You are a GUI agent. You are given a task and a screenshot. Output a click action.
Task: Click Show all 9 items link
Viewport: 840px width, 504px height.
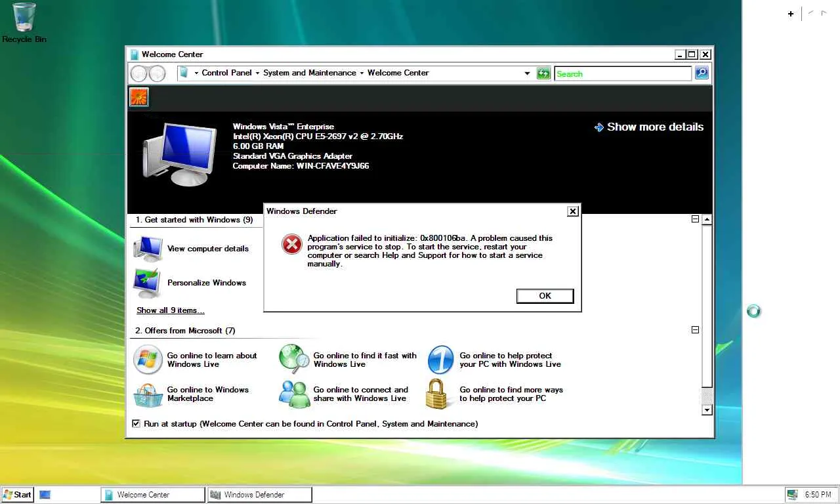pos(171,310)
